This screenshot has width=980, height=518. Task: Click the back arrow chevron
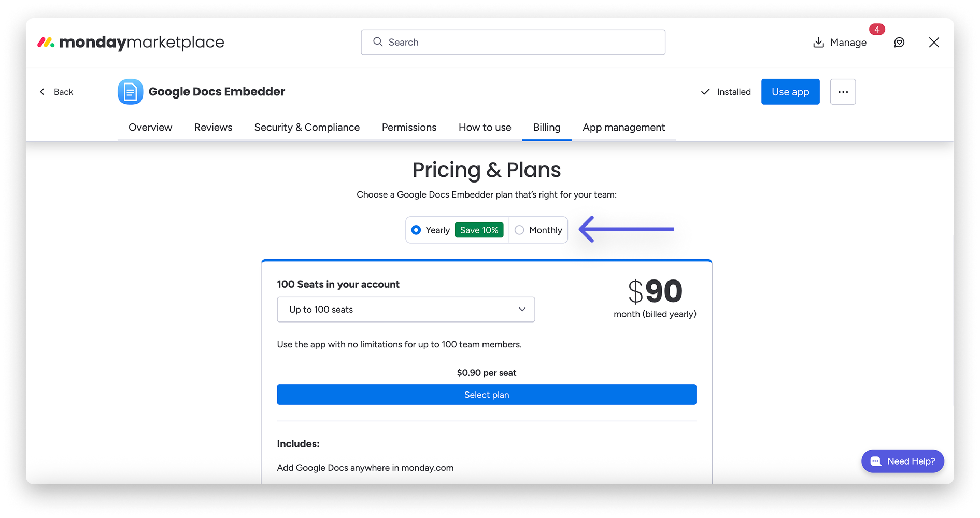(42, 92)
